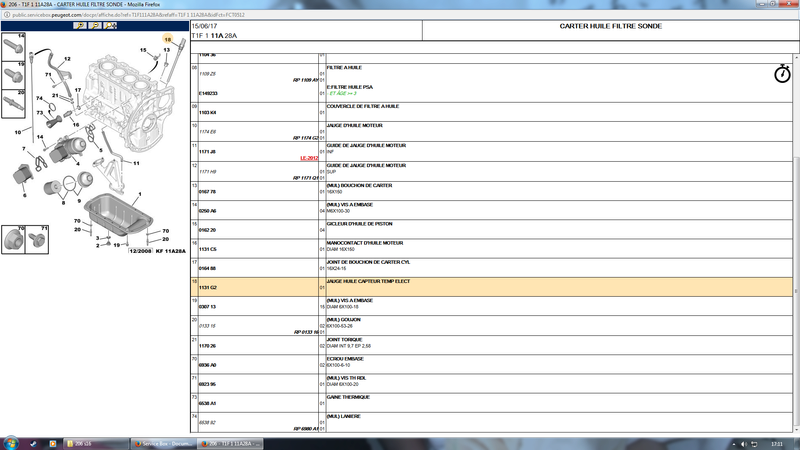Select screw thumbnail numbered 71

point(37,239)
